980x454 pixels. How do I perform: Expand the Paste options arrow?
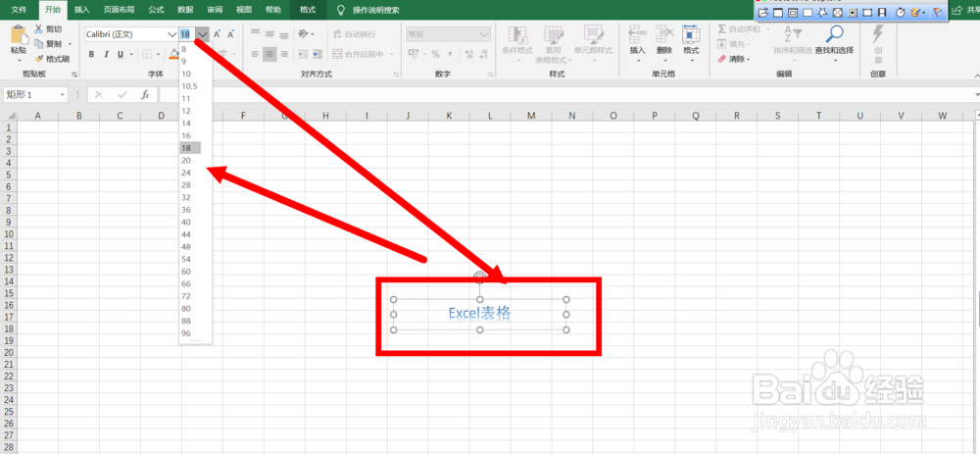tap(19, 61)
